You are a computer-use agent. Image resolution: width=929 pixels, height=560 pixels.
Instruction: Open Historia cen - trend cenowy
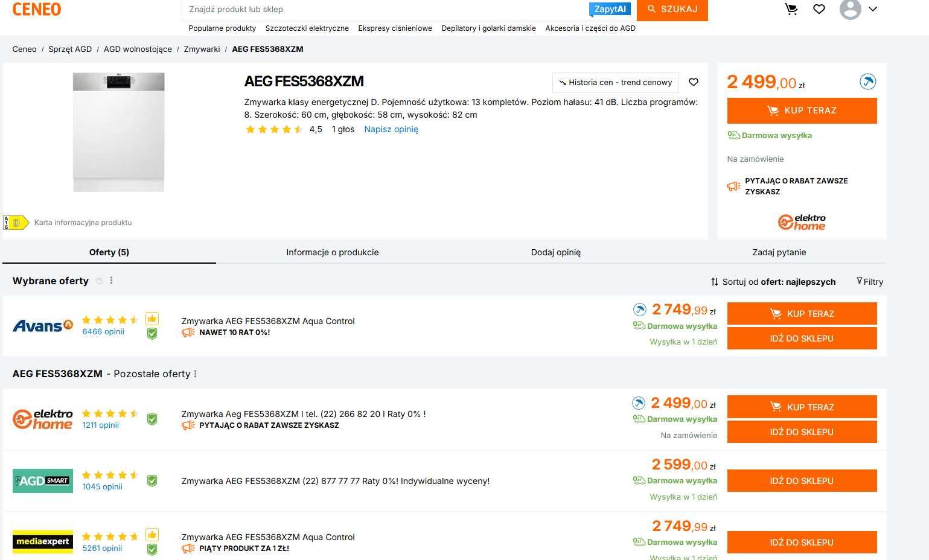[616, 83]
